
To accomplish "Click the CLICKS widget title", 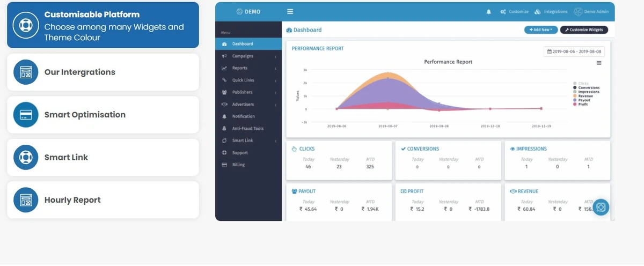I will [x=307, y=149].
